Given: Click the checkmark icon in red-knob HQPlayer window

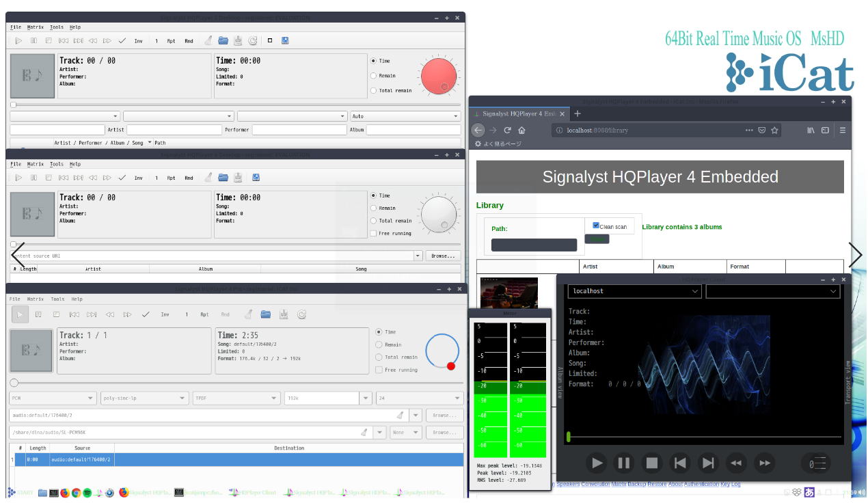Looking at the screenshot, I should (122, 41).
